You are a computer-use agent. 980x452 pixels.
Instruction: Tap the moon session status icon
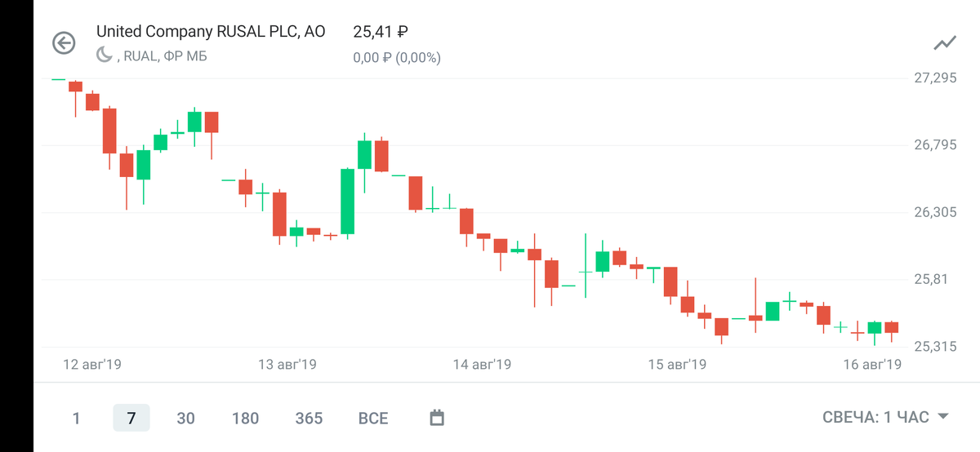click(105, 55)
